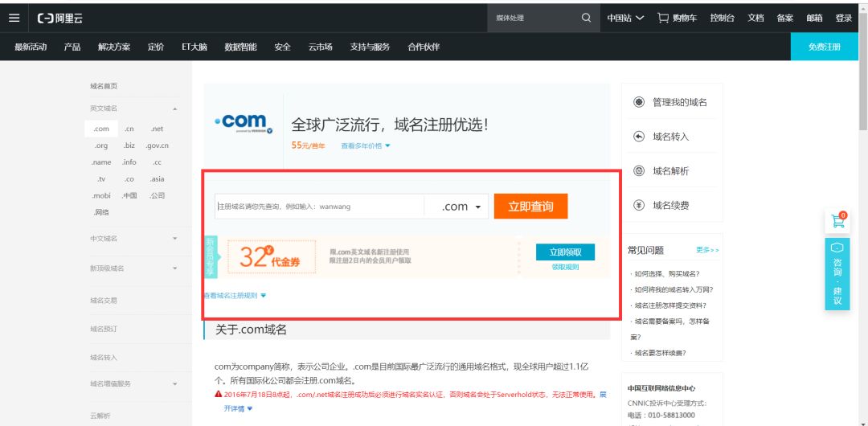Open the 支持与服务 menu

(370, 47)
